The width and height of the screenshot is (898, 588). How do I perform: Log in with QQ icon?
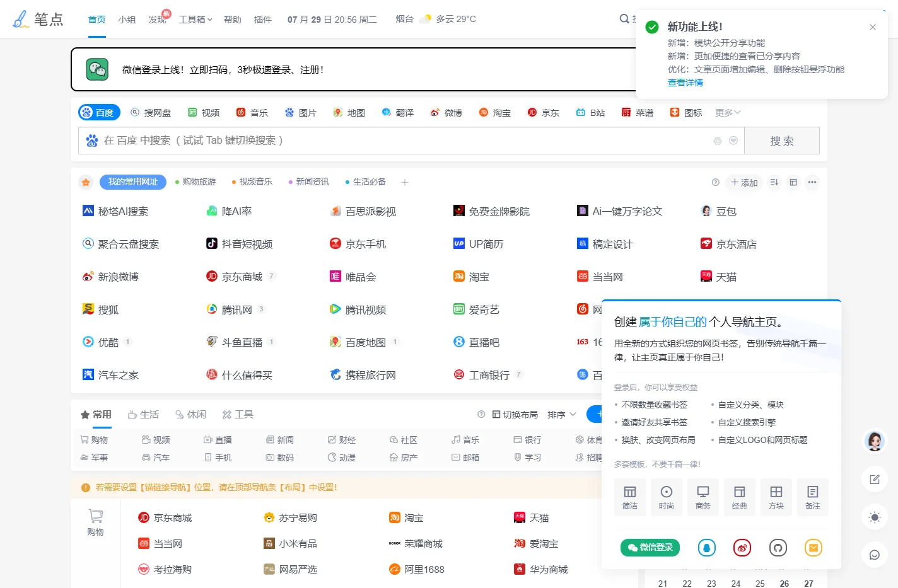(707, 548)
